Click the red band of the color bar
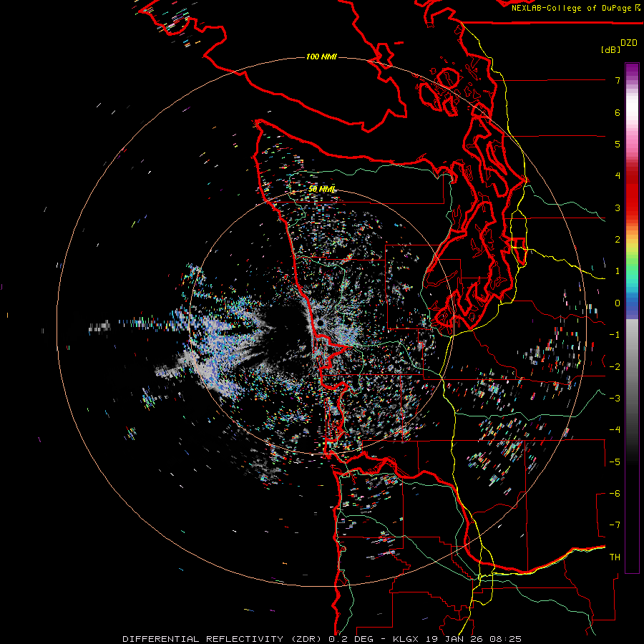644x644 pixels. coord(632,191)
